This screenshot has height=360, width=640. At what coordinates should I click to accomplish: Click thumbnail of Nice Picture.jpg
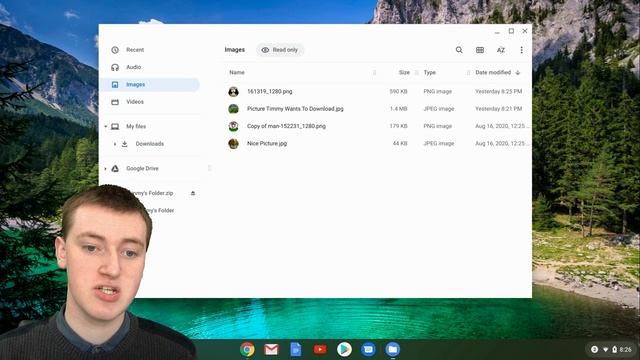[x=233, y=143]
